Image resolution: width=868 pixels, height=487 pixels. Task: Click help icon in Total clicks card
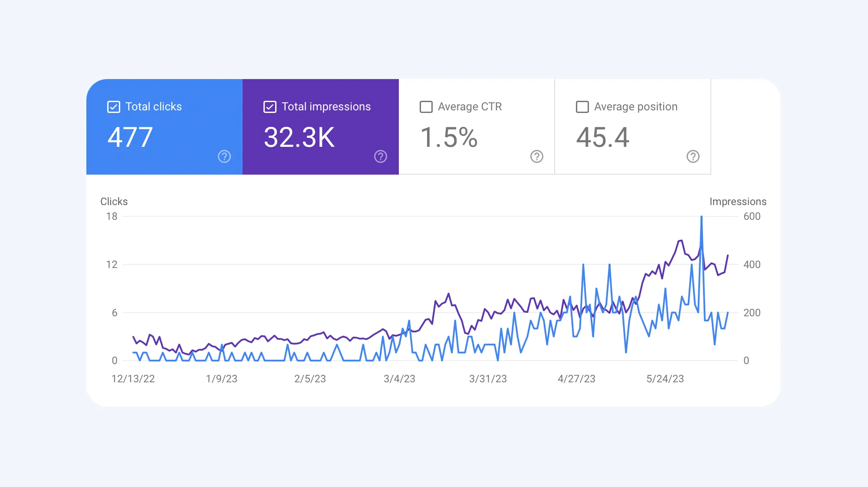click(x=224, y=156)
